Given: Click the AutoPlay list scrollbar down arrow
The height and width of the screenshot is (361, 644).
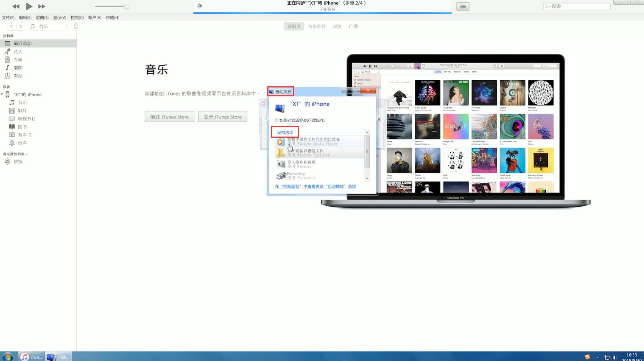Looking at the screenshot, I should [x=367, y=179].
